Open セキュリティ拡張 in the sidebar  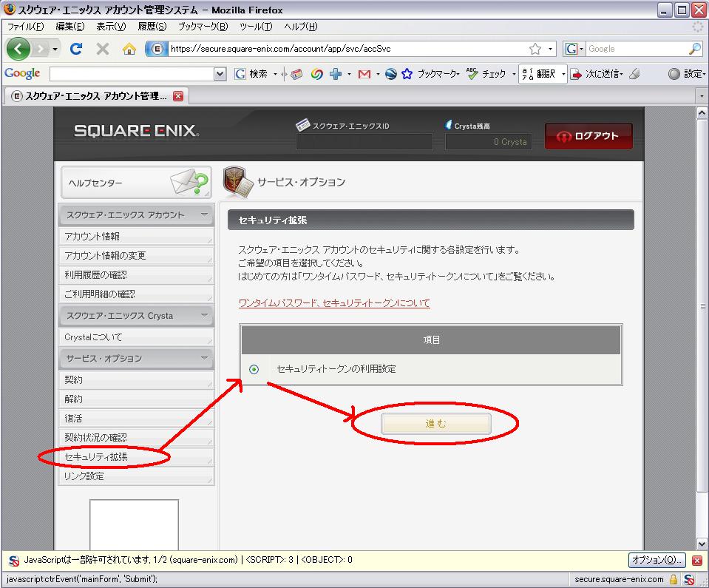tap(136, 457)
